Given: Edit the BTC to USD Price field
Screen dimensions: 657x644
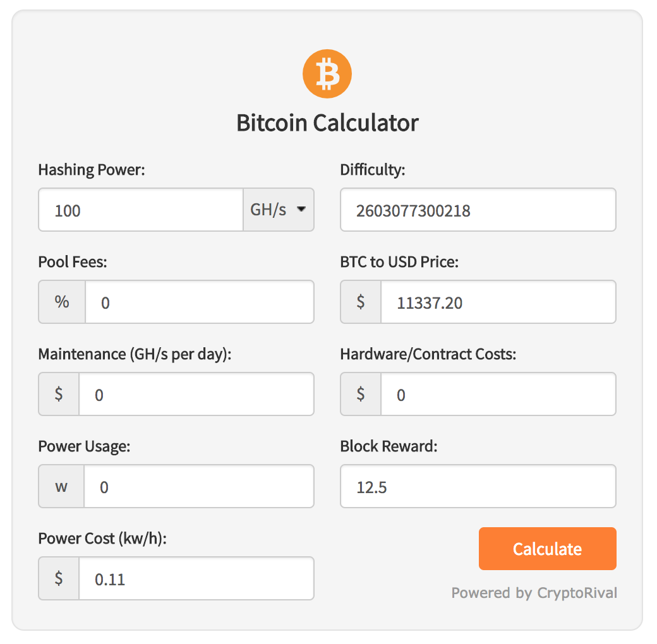Looking at the screenshot, I should click(498, 302).
